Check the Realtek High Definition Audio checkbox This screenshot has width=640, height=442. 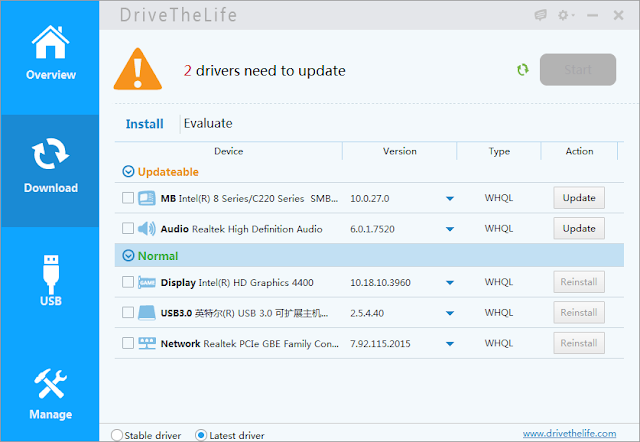[x=128, y=228]
